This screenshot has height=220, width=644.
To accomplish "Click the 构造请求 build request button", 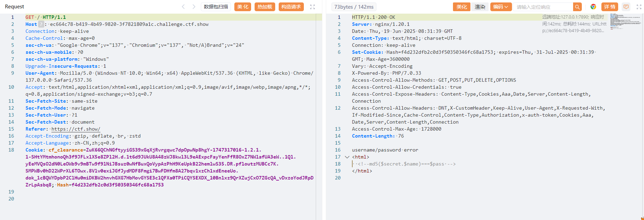I will point(291,7).
